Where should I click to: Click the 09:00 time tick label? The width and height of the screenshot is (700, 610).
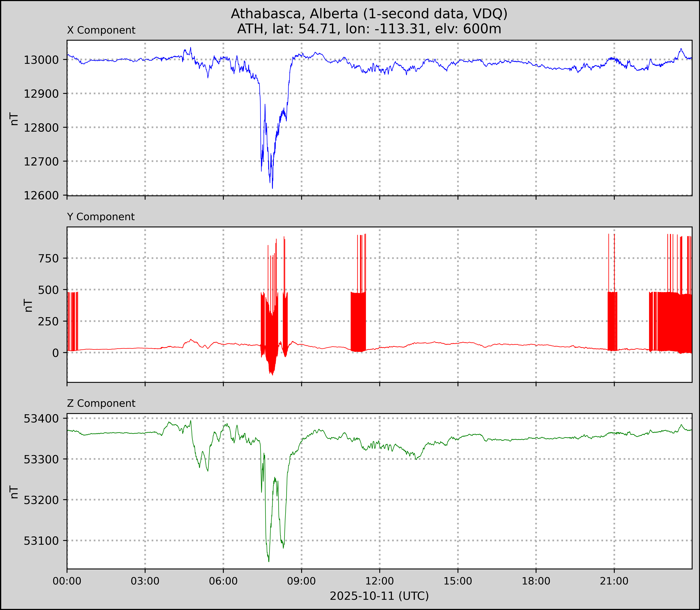click(301, 581)
